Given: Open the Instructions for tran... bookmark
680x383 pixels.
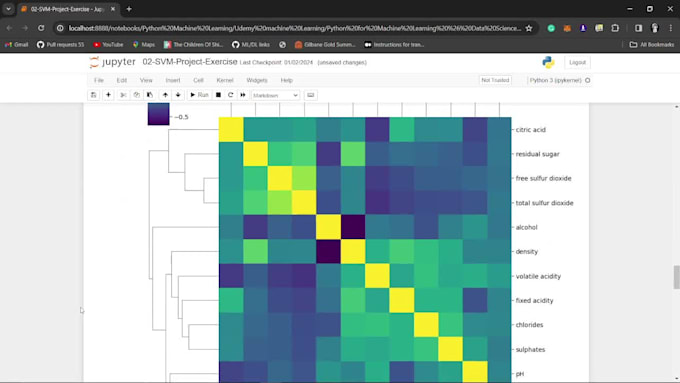Looking at the screenshot, I should pos(394,45).
